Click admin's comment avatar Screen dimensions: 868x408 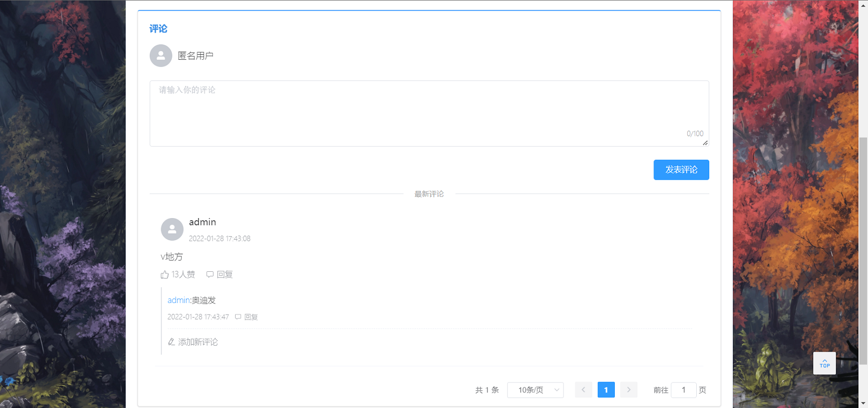(x=172, y=229)
